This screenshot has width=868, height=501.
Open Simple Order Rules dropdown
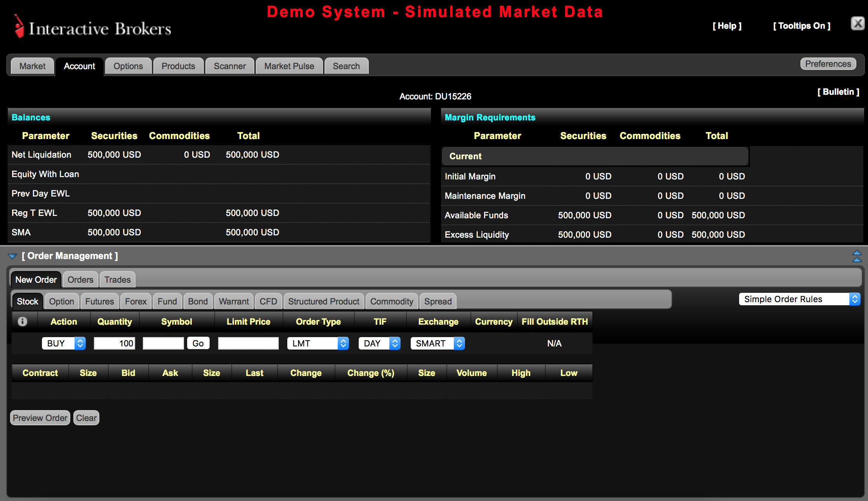click(799, 299)
